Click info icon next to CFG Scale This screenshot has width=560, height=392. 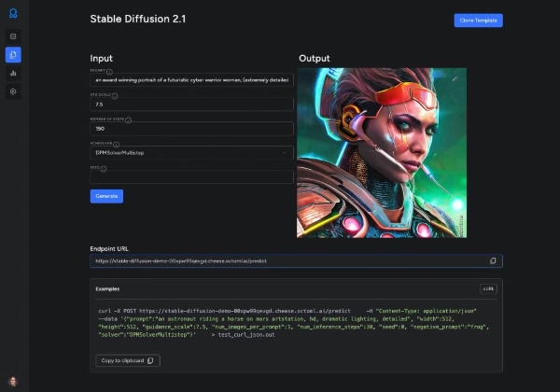(116, 95)
